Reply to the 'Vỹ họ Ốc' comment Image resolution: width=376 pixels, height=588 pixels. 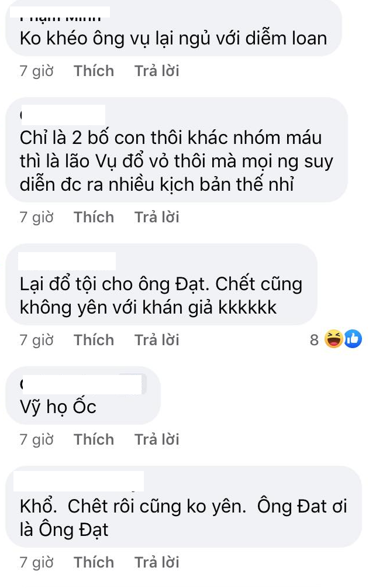tap(157, 439)
